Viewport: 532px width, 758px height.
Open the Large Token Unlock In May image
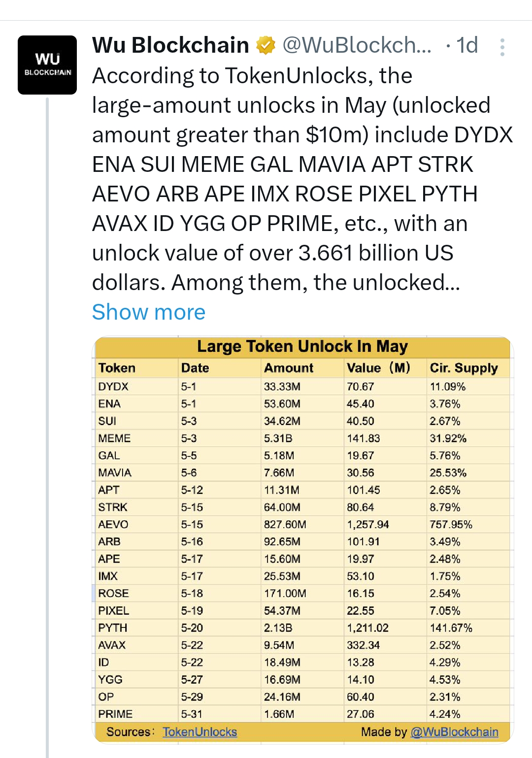point(303,539)
